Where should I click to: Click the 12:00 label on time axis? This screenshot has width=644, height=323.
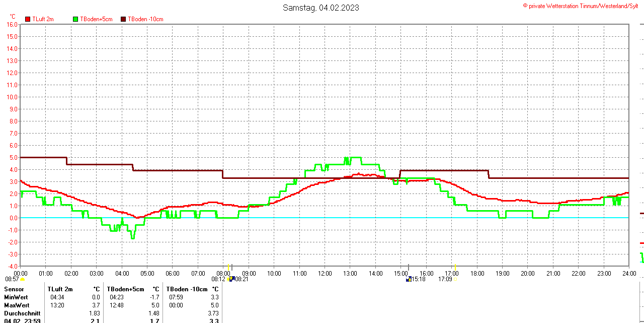pos(325,274)
